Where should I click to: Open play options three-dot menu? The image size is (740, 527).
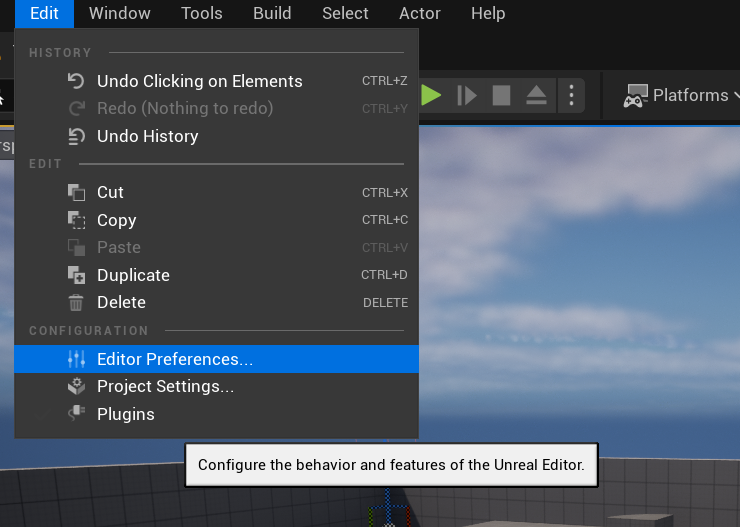(x=571, y=95)
